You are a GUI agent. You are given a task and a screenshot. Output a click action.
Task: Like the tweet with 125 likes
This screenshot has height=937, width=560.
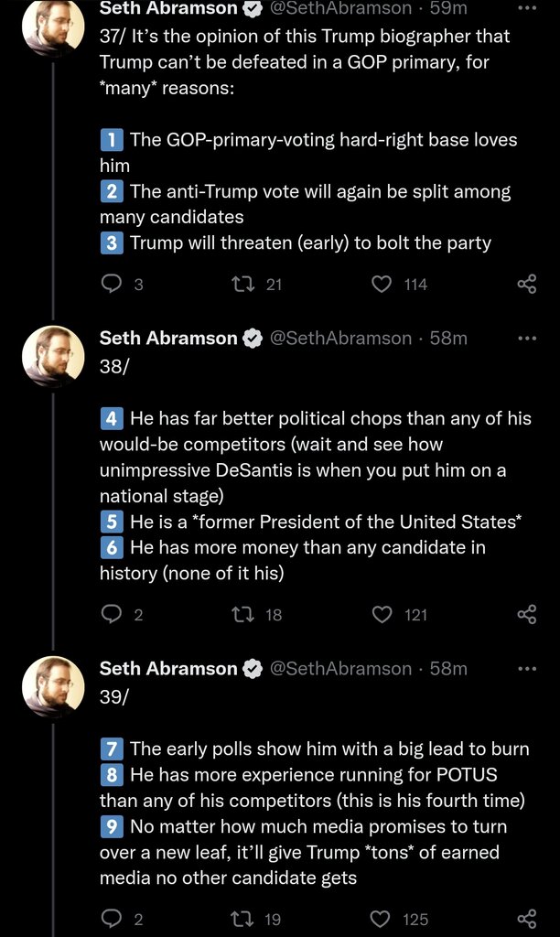coord(382,919)
